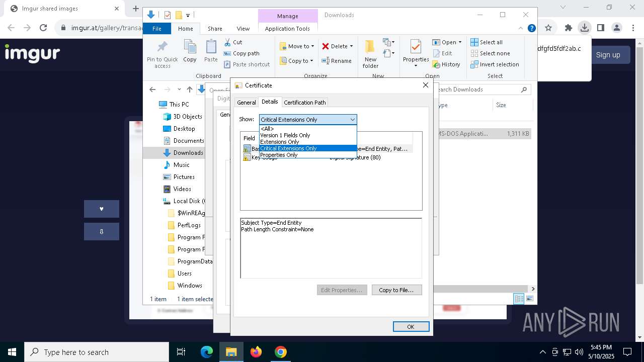Click bookmark star in Chrome address bar
This screenshot has width=644, height=362.
548,28
